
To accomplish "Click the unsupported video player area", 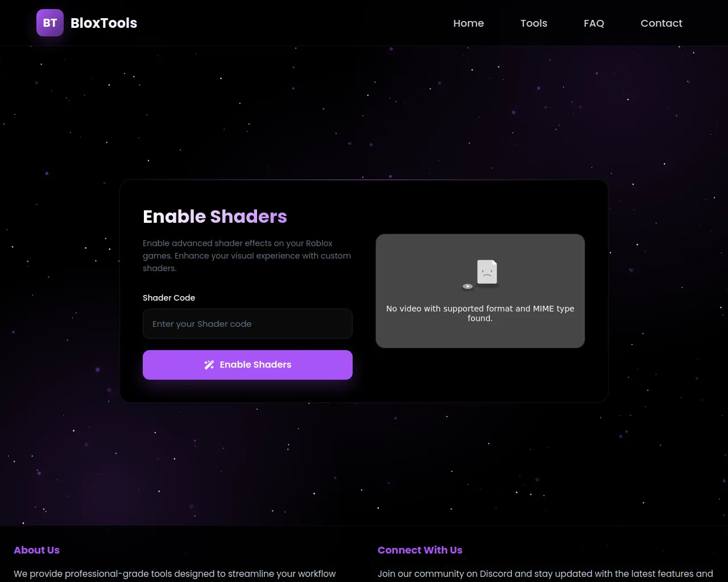I will (480, 291).
